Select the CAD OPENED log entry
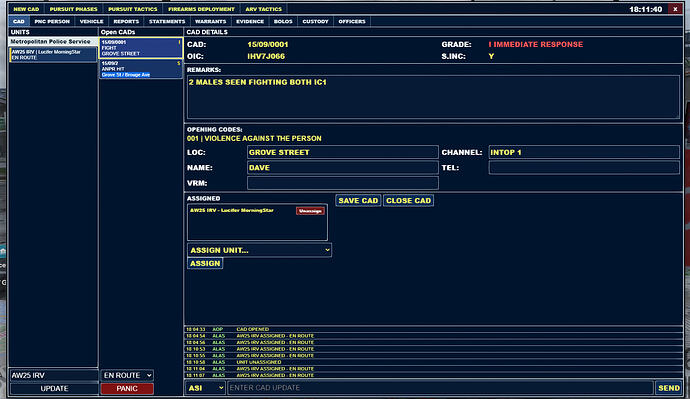690x399 pixels. [x=433, y=329]
